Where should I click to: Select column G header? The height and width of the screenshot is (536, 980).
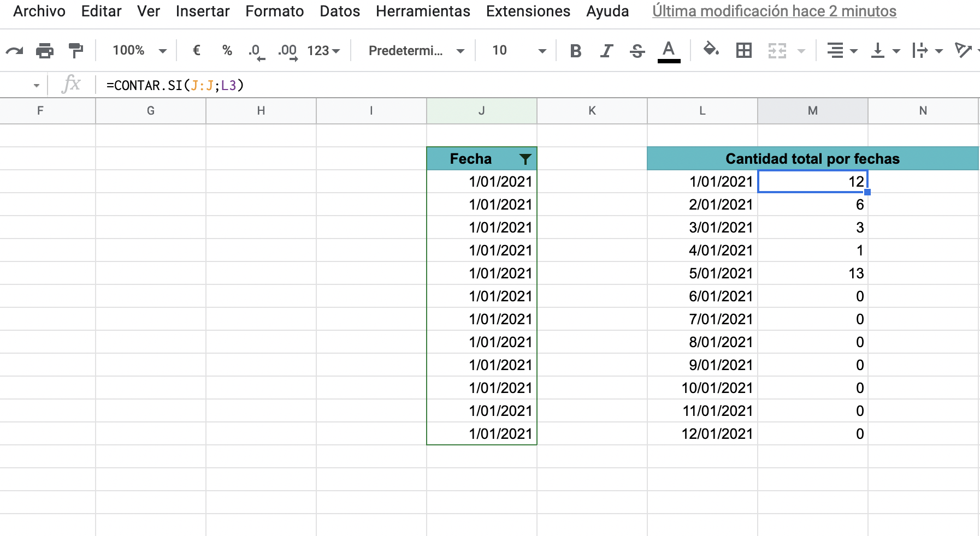click(x=151, y=111)
